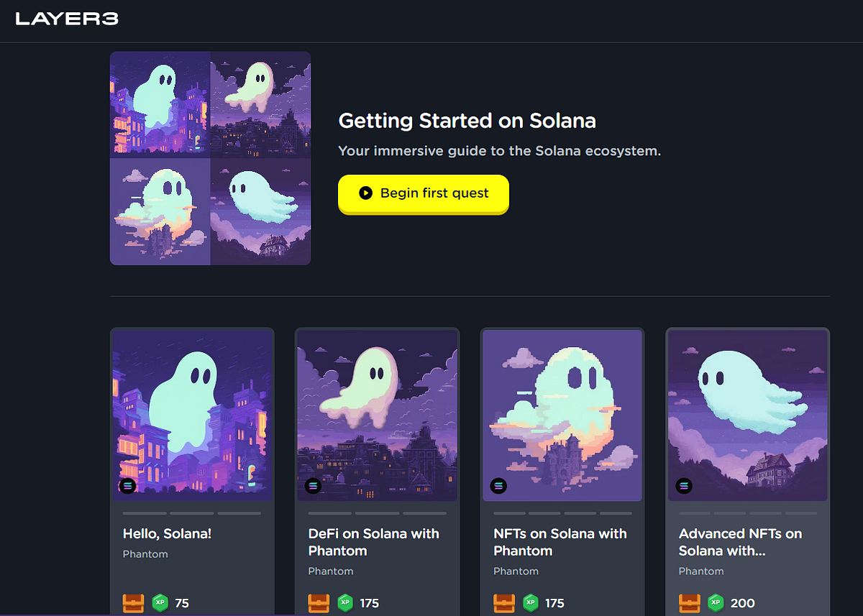The image size is (863, 616).
Task: Click green XP gem on Advanced NFTs card
Action: (x=716, y=603)
